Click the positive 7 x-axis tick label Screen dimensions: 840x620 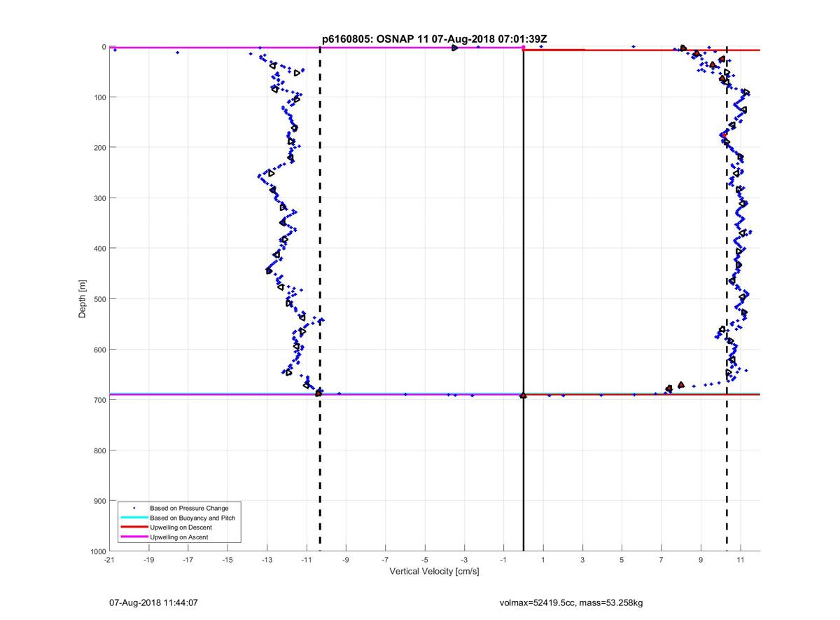click(x=661, y=560)
